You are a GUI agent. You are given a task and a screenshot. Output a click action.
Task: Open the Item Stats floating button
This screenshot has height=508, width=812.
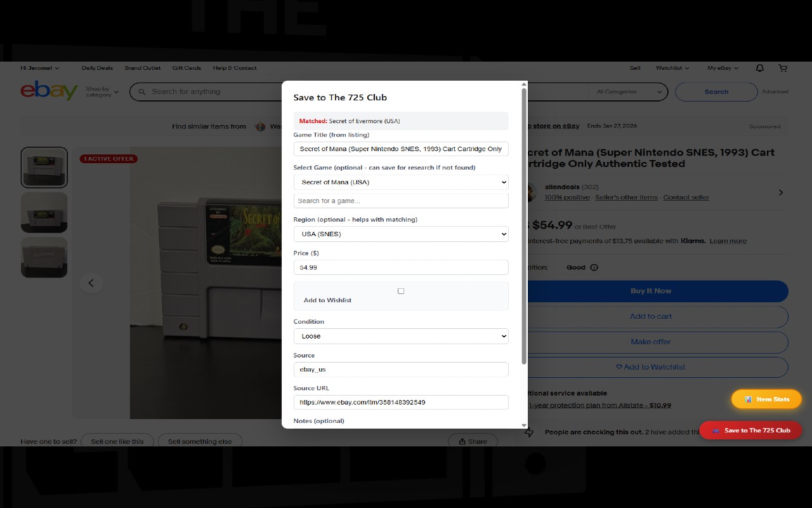click(x=766, y=399)
